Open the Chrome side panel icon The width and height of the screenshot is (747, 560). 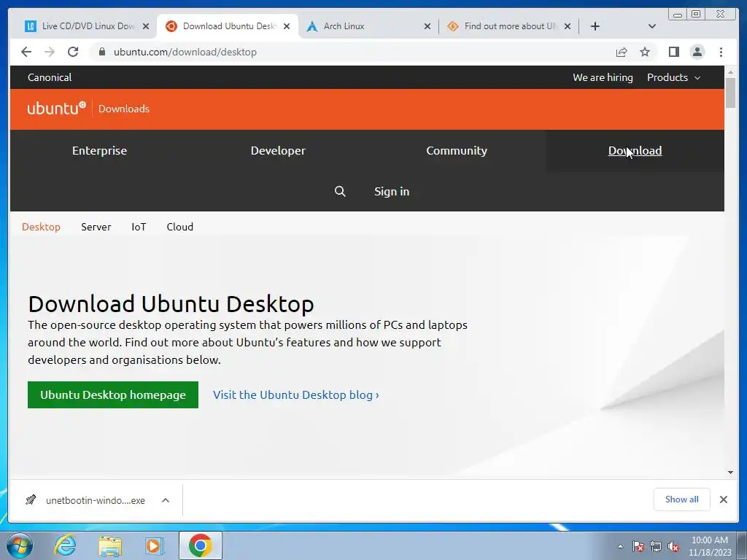coord(673,52)
